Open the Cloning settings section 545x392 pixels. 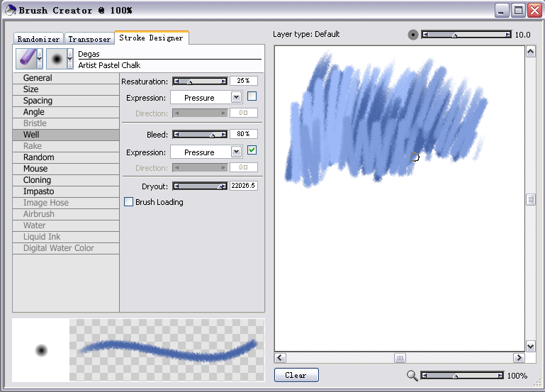[x=66, y=180]
